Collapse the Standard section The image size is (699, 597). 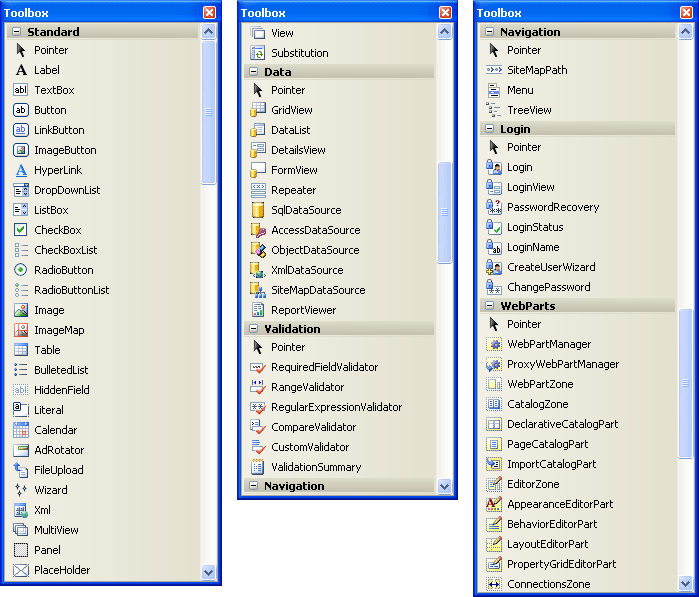16,32
